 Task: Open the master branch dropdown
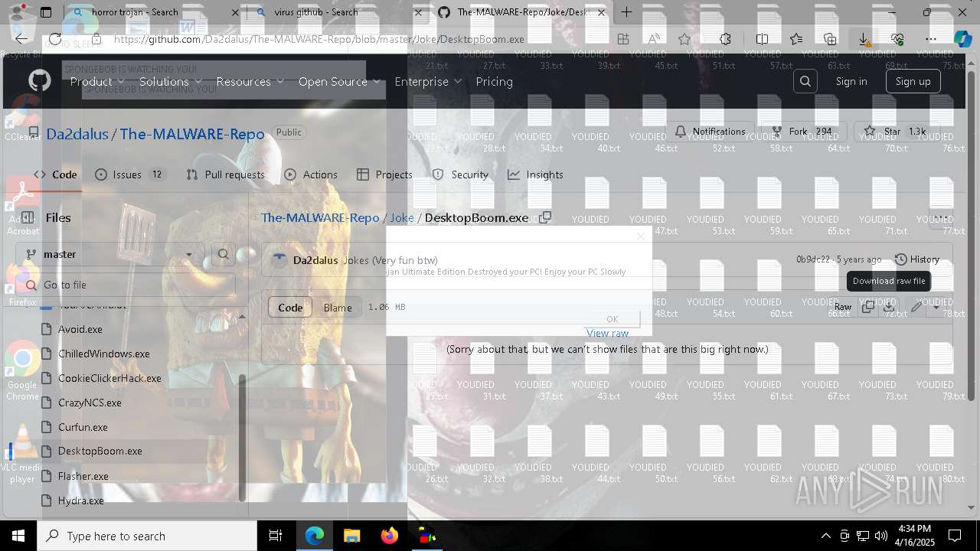109,254
